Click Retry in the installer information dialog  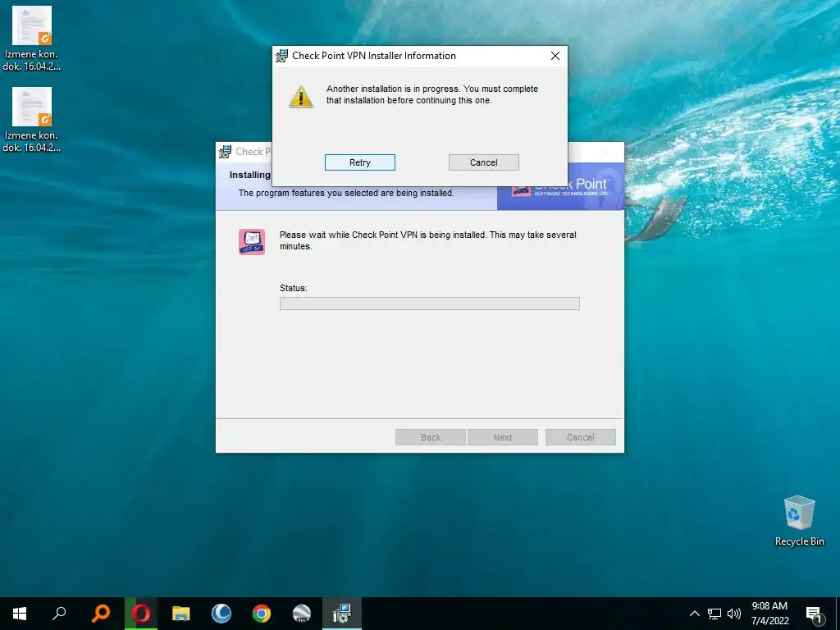[x=360, y=162]
